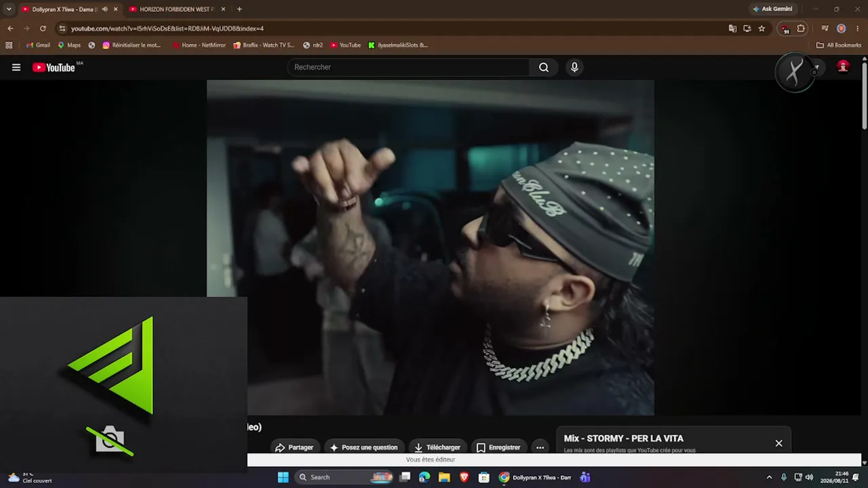
Task: Open the Home - NetMirror bookmark
Action: tap(199, 45)
